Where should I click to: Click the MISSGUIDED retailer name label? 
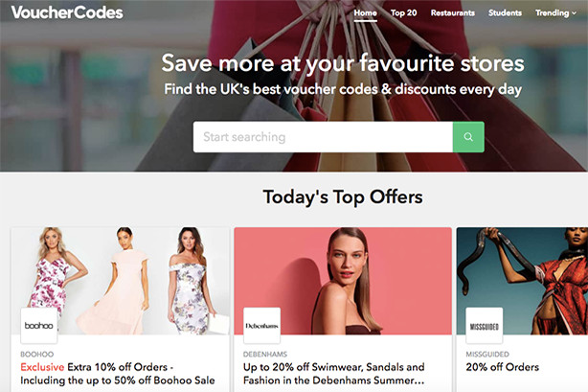(487, 354)
